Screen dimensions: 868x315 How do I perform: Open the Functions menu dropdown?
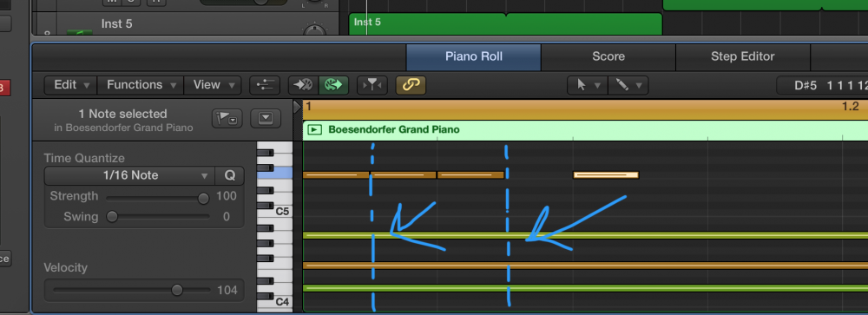click(141, 85)
